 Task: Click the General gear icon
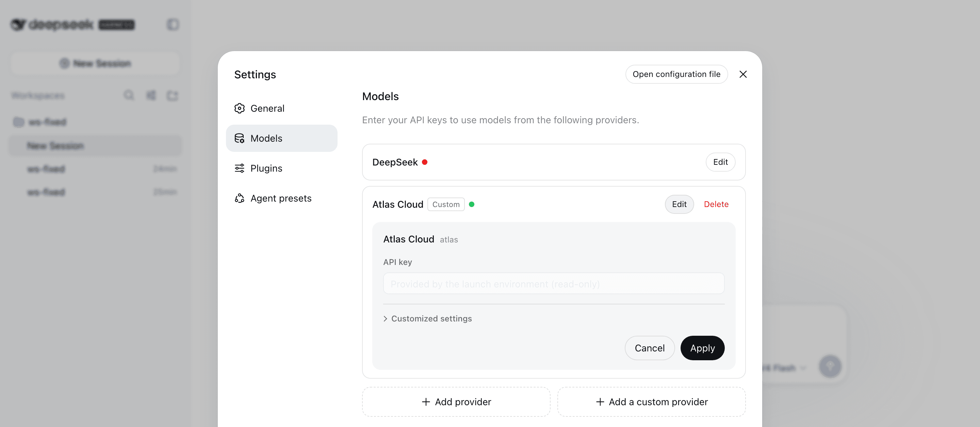239,109
